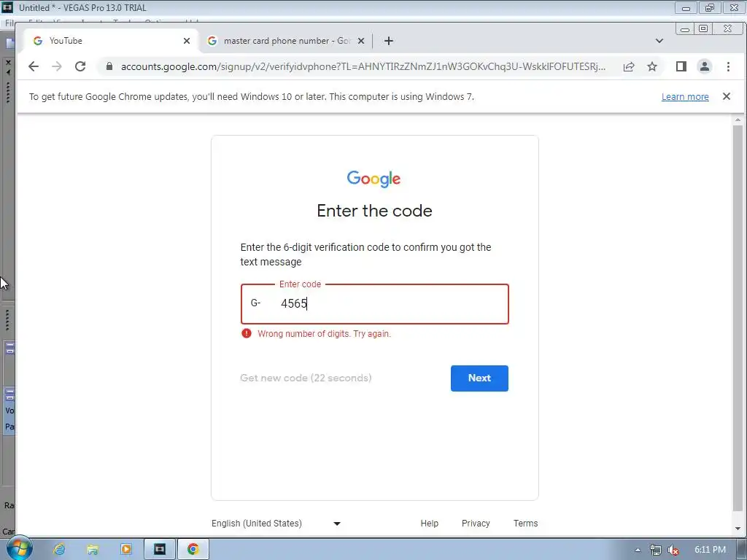
Task: Launch Internet Explorer from taskbar
Action: click(x=59, y=550)
